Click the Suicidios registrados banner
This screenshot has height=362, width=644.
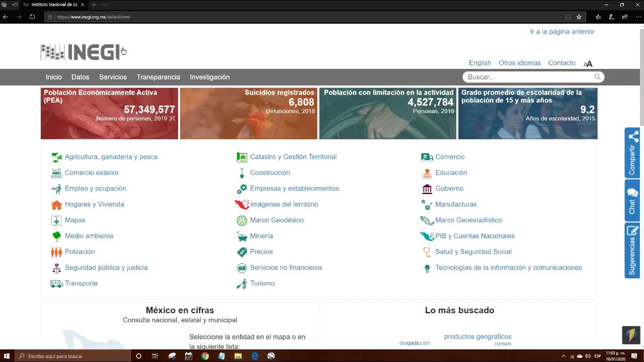[249, 114]
